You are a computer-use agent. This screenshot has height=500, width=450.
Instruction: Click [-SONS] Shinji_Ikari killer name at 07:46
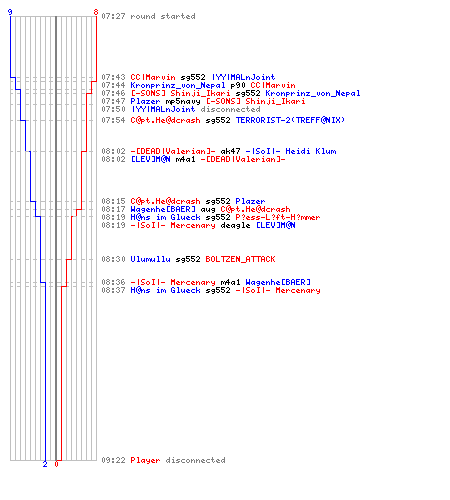pyautogui.click(x=180, y=93)
